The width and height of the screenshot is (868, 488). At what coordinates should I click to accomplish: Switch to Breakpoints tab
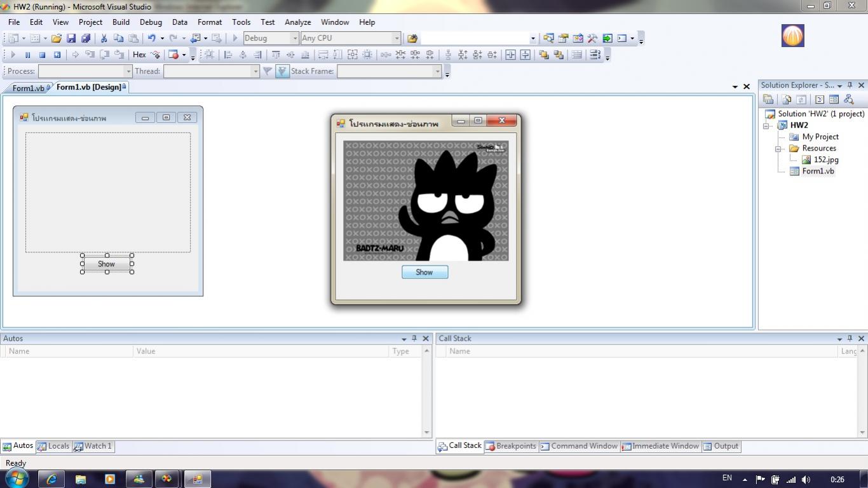[x=511, y=446]
